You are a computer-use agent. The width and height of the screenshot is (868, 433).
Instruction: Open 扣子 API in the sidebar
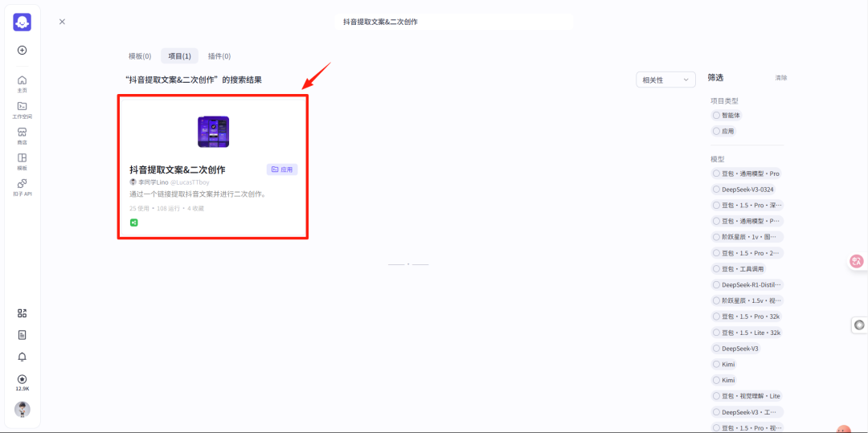[x=23, y=187]
